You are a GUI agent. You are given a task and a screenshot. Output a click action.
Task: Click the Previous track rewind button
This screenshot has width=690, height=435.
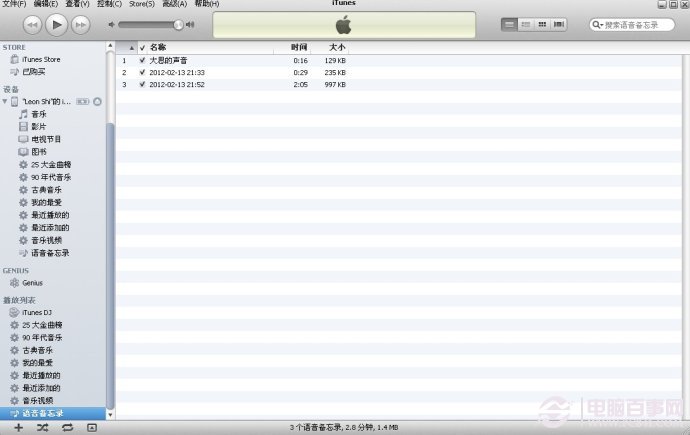[x=32, y=25]
